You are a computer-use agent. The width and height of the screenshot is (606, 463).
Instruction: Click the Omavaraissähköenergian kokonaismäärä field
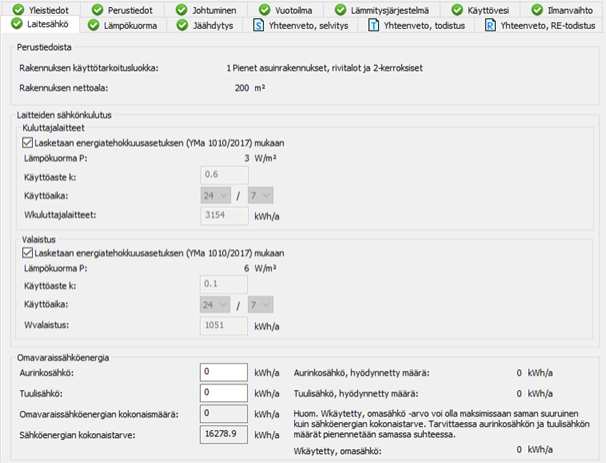pyautogui.click(x=224, y=414)
